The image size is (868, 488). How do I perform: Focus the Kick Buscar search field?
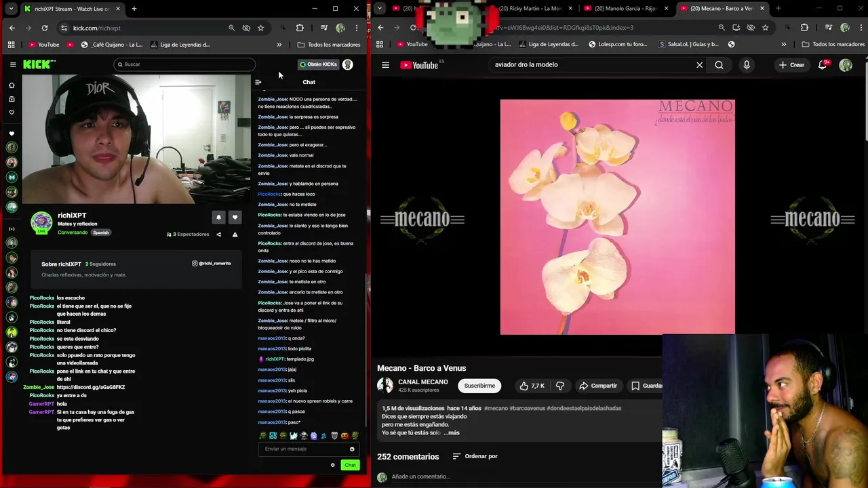[x=184, y=64]
